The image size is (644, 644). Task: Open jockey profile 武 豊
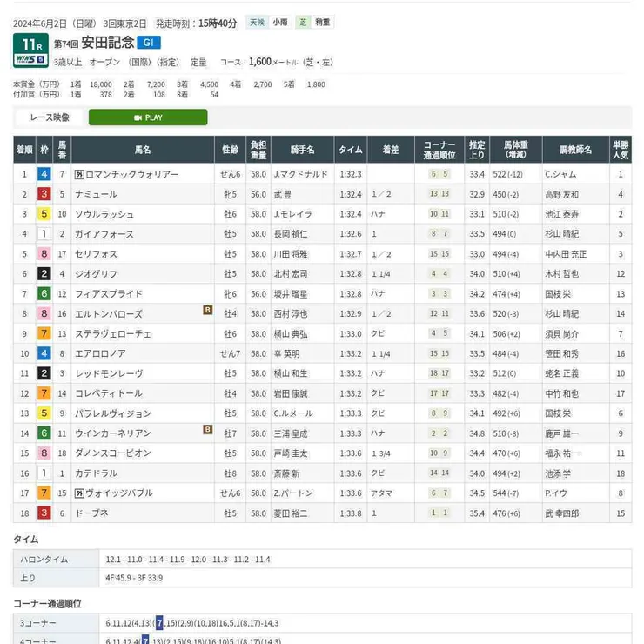tap(285, 194)
